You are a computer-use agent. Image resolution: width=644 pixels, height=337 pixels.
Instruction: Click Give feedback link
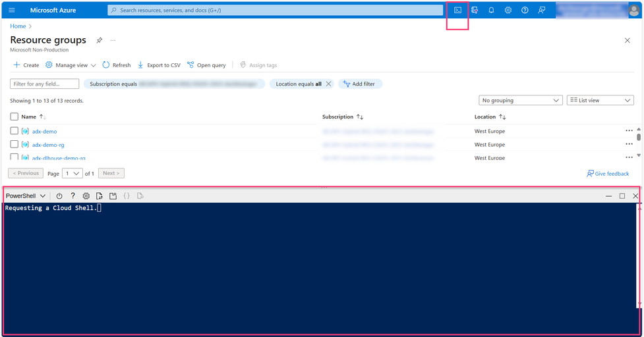click(x=608, y=173)
